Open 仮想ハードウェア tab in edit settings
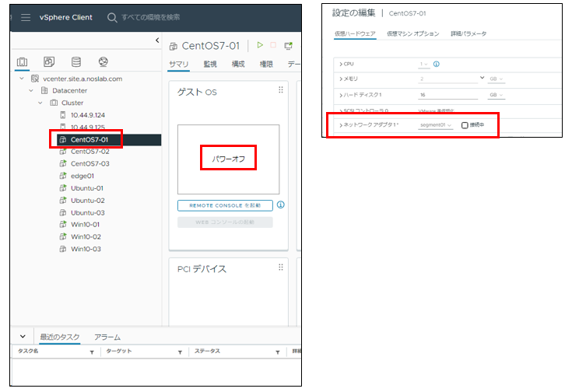572x392 pixels. (355, 33)
